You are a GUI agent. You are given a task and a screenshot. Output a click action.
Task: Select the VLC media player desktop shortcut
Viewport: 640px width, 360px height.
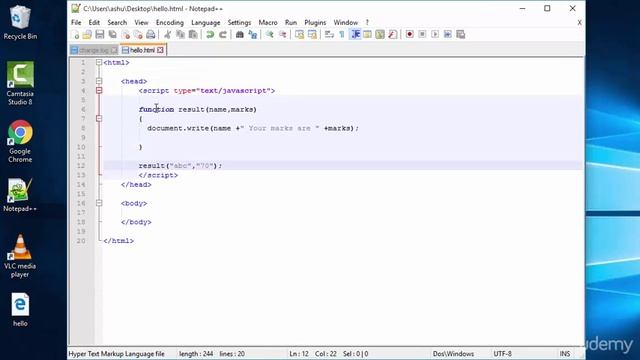pos(20,256)
